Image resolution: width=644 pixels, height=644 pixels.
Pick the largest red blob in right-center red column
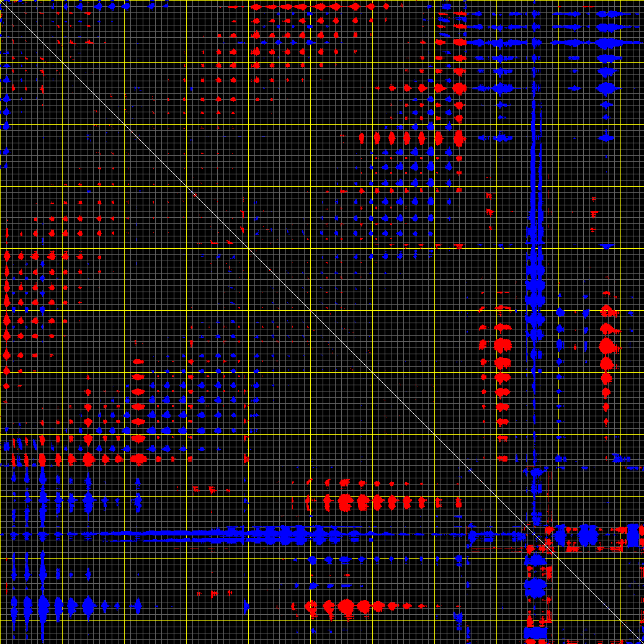pyautogui.click(x=501, y=345)
